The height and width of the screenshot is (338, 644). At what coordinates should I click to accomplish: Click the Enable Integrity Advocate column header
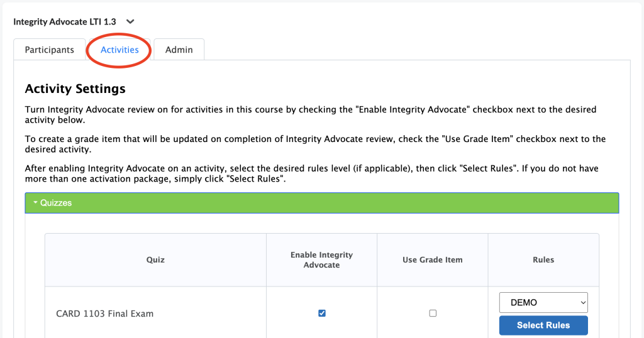(321, 259)
